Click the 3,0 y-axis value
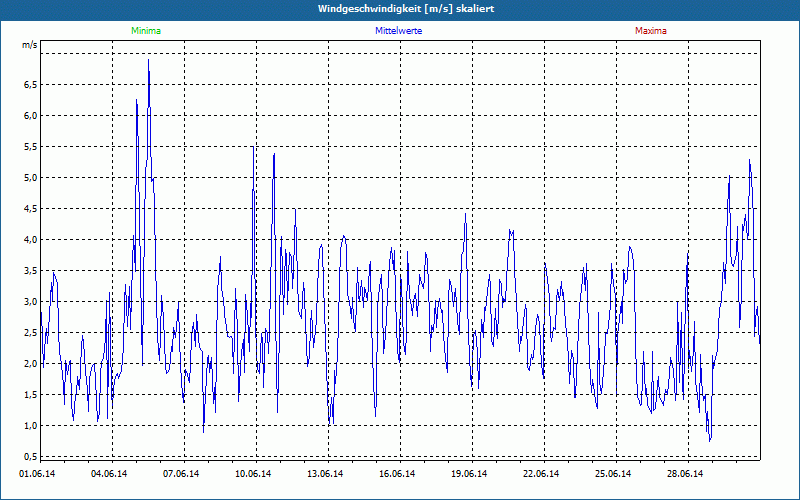The height and width of the screenshot is (500, 800). coord(31,302)
